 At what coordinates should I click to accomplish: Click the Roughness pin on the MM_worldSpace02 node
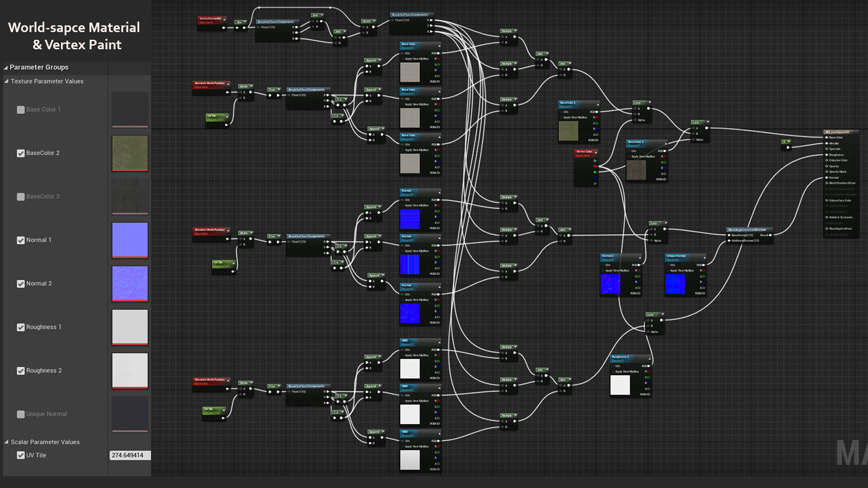click(x=827, y=155)
